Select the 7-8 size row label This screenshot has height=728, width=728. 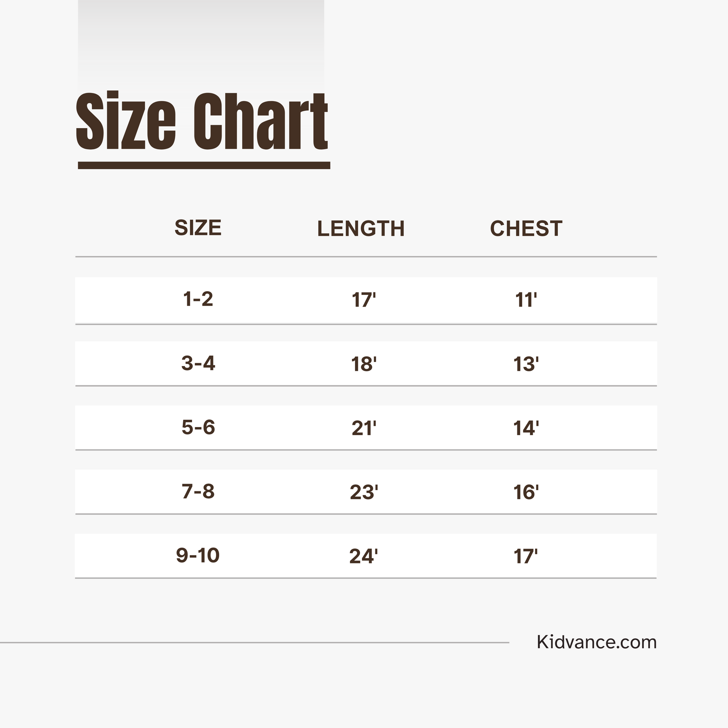(198, 491)
